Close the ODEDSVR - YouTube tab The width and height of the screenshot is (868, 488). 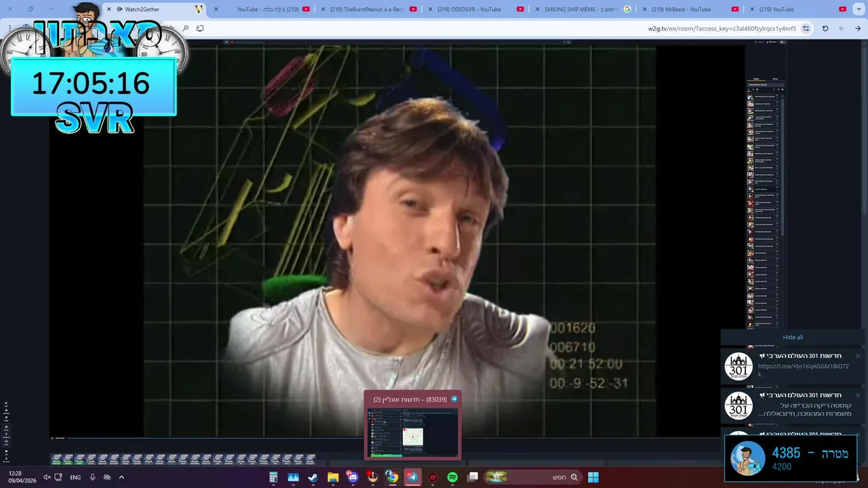431,9
